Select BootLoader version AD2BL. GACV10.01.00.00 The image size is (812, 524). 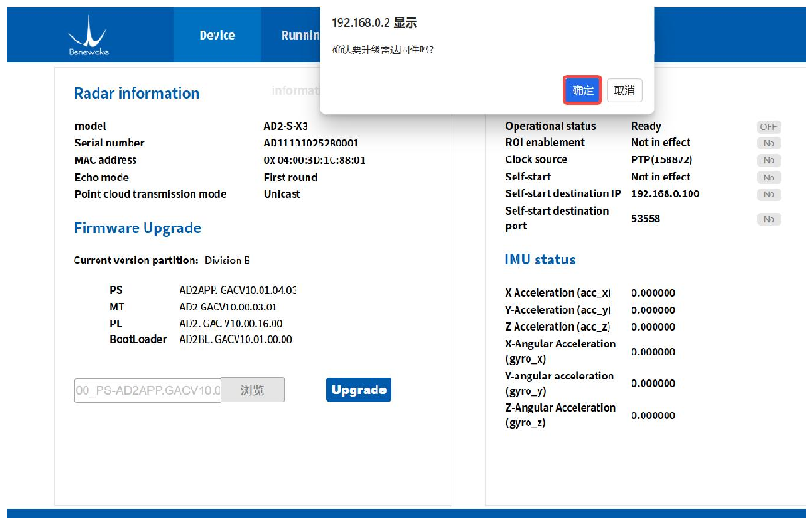coord(236,339)
